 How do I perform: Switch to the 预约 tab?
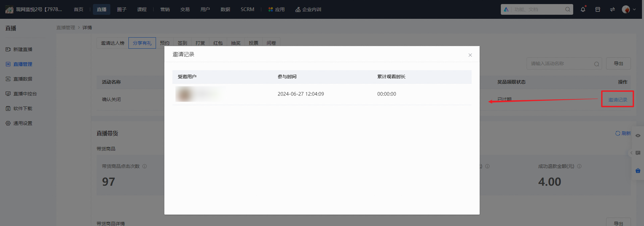(x=165, y=43)
